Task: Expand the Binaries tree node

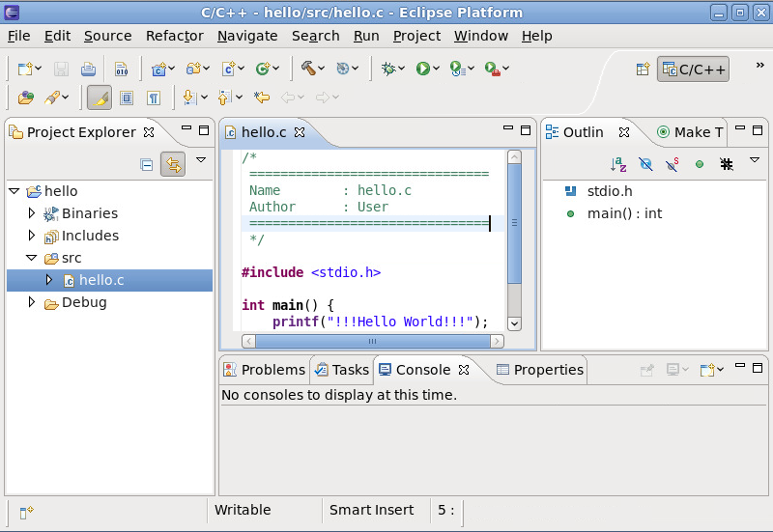Action: coord(32,213)
